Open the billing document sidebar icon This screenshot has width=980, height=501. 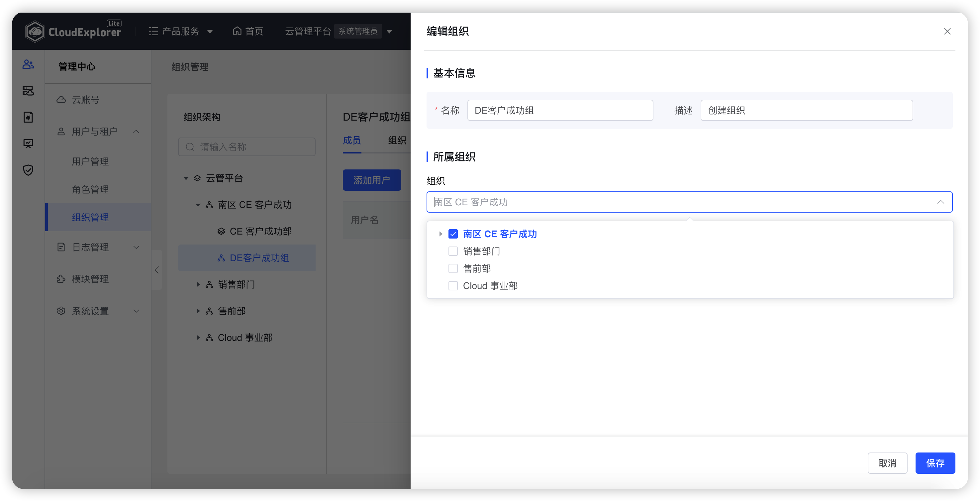(28, 117)
